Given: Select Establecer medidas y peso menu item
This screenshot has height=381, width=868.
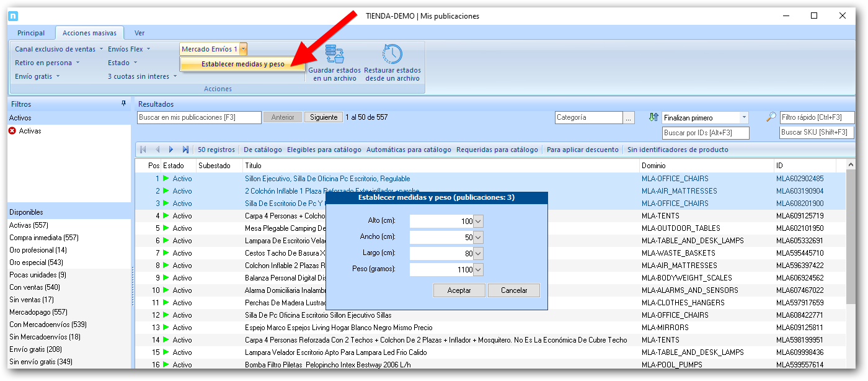Looking at the screenshot, I should point(242,64).
